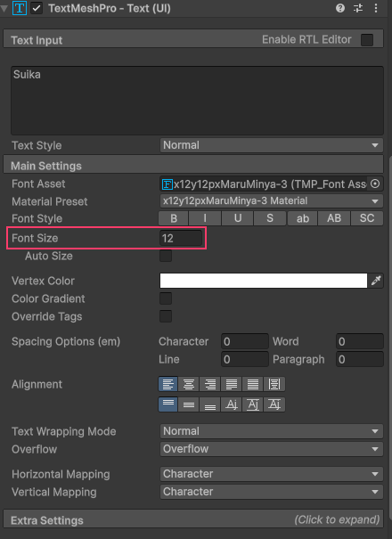This screenshot has width=392, height=539.
Task: Open the Text Style dropdown
Action: point(272,145)
